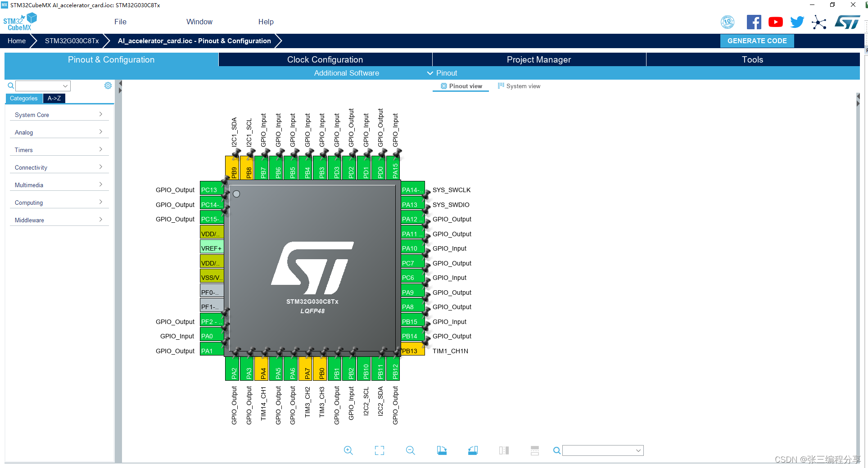Open the ST Twitter icon
Screen dimensions: 868x468
(797, 22)
